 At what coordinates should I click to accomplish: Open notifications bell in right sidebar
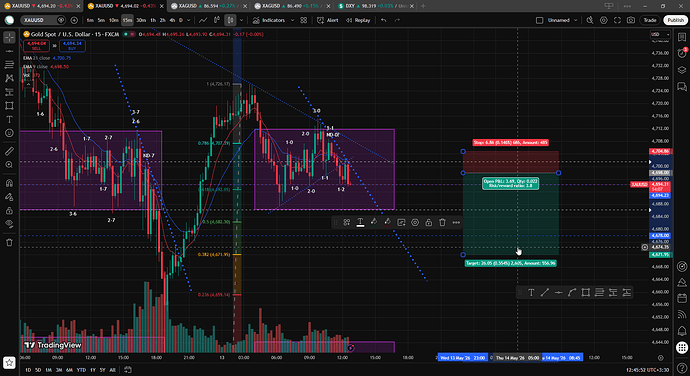pyautogui.click(x=682, y=330)
